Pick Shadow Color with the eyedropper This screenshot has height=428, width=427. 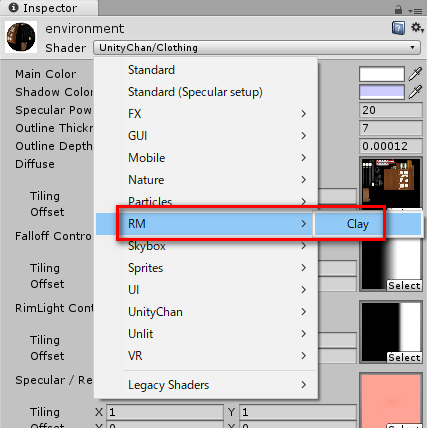coord(415,92)
